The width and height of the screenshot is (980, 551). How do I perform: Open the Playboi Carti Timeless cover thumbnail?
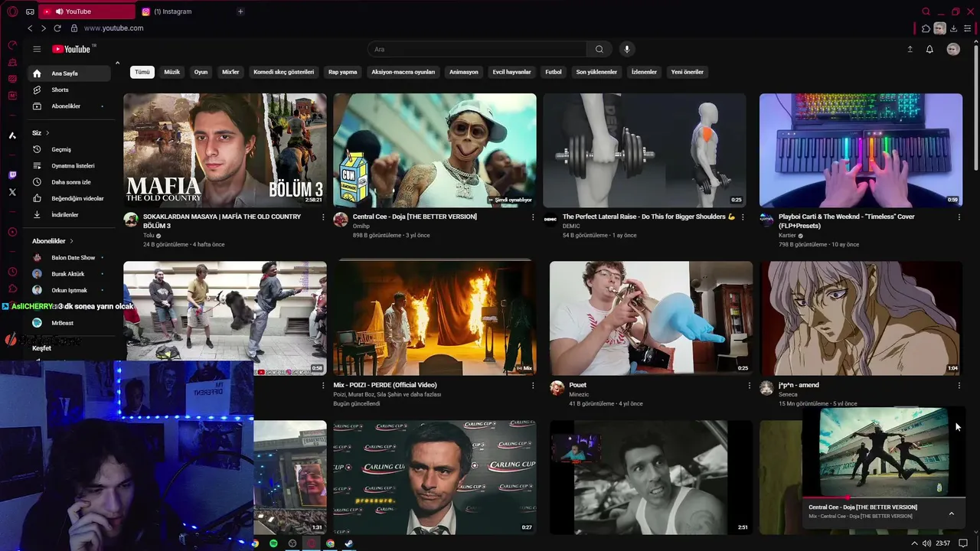click(x=861, y=150)
